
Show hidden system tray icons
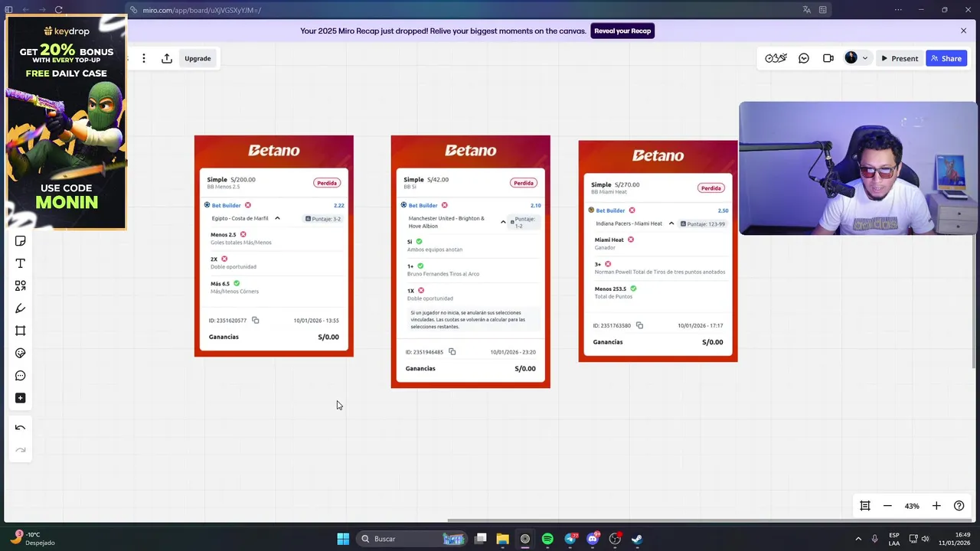(x=858, y=539)
